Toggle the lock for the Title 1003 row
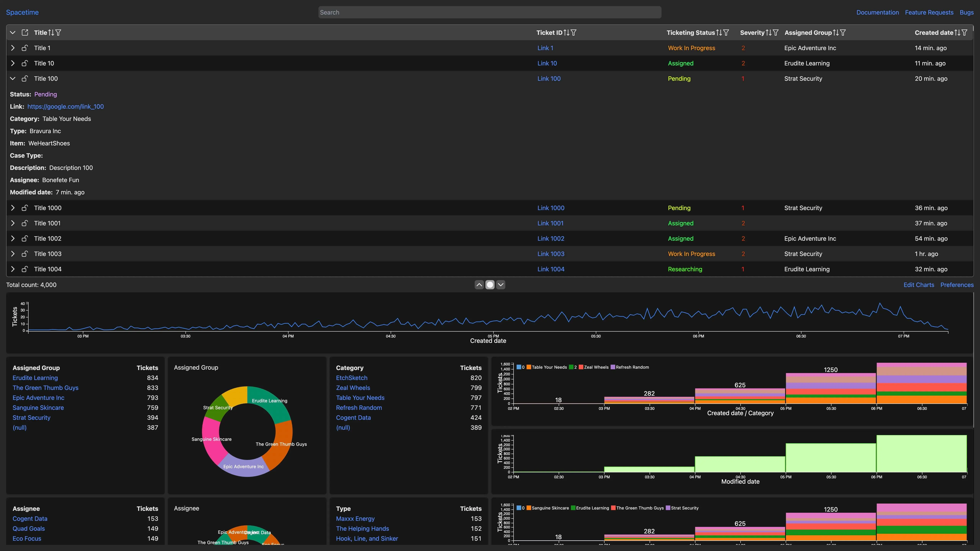The image size is (980, 551). point(25,254)
